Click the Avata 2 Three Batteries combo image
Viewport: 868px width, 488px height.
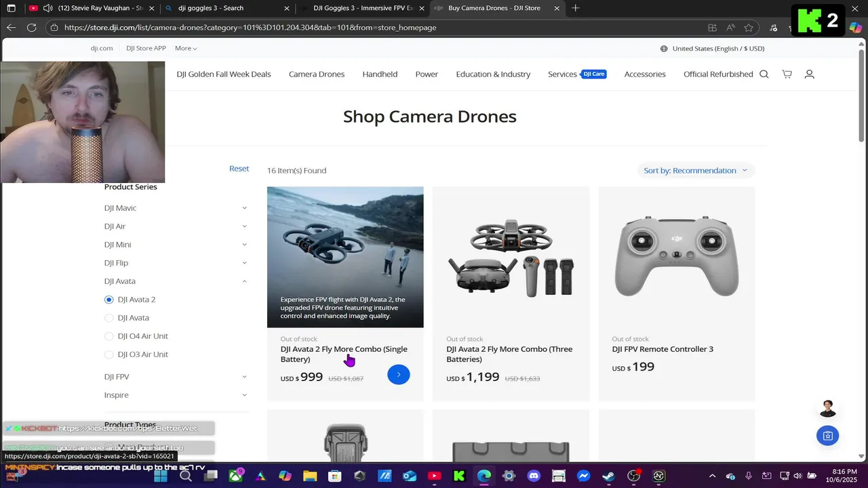(511, 257)
